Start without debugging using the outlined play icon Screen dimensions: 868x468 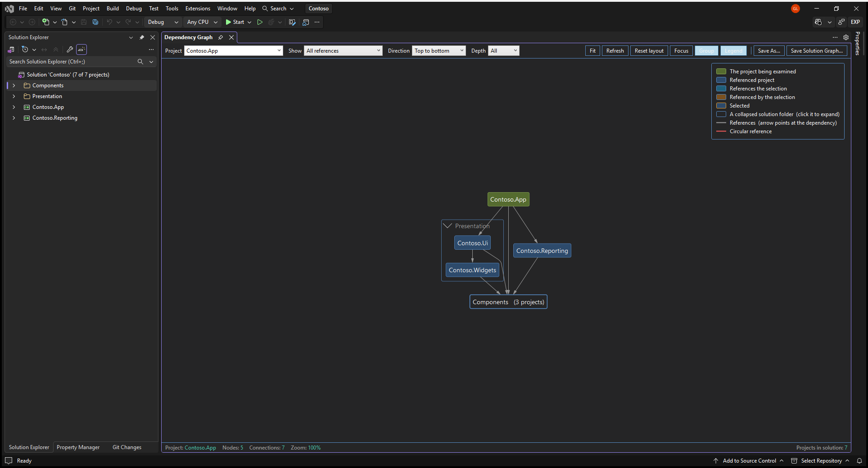click(260, 22)
